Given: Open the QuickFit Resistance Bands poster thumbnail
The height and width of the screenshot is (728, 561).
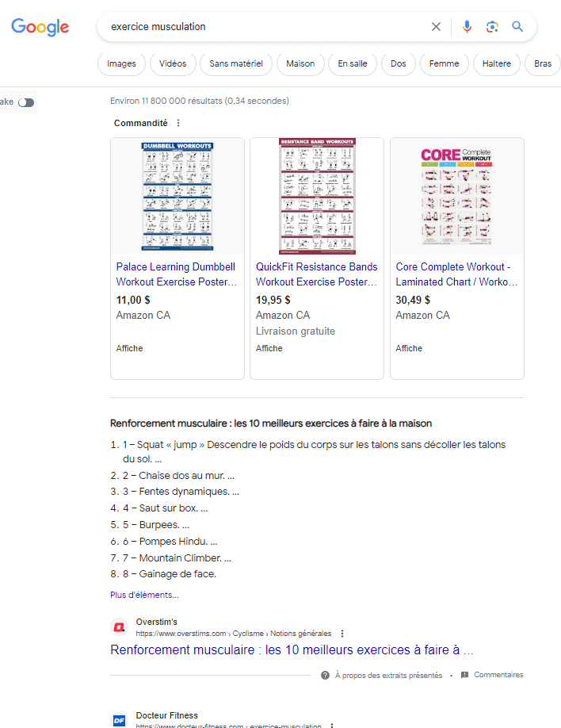Looking at the screenshot, I should [316, 196].
